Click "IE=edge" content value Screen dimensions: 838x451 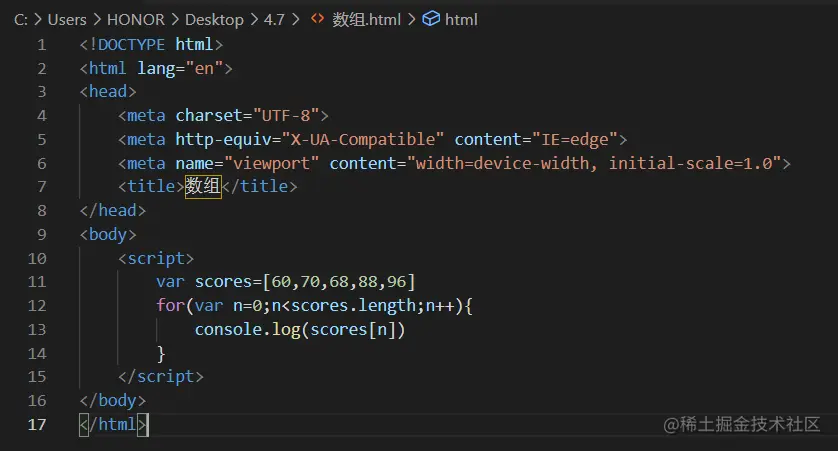575,139
